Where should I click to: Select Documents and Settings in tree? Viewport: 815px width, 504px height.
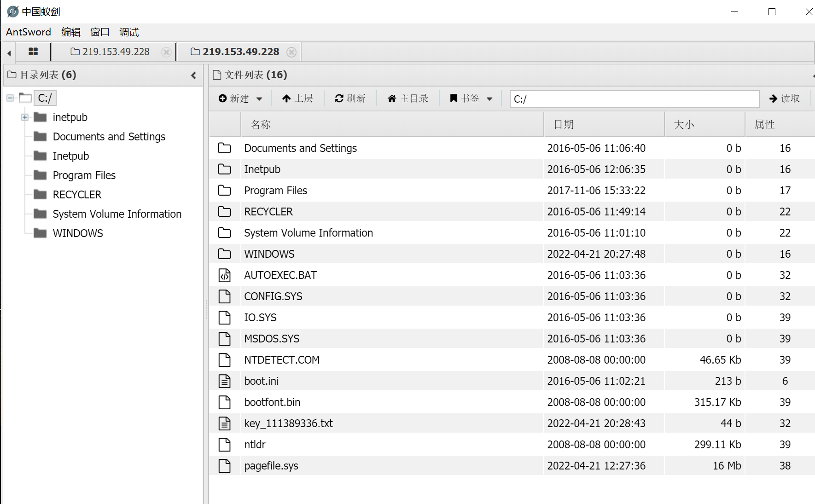pos(109,137)
